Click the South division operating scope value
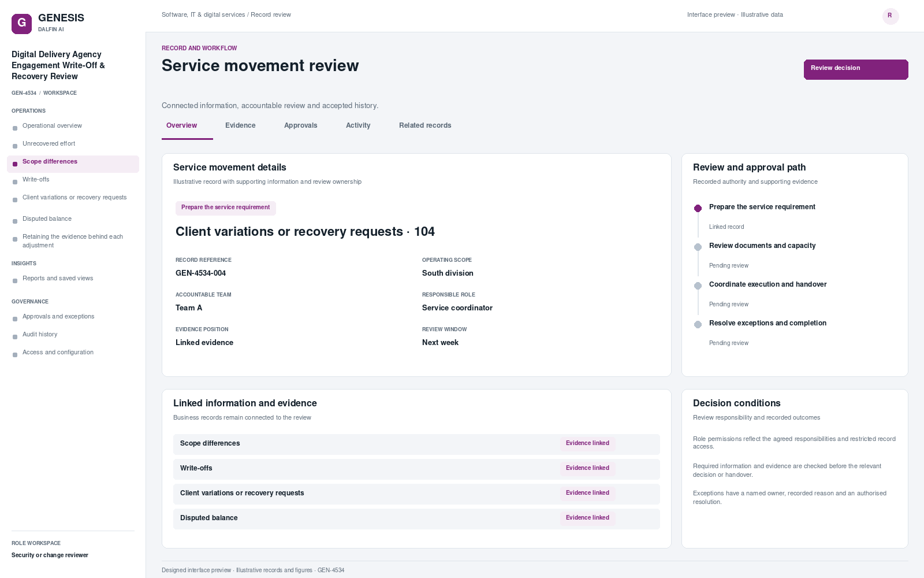 (x=448, y=273)
